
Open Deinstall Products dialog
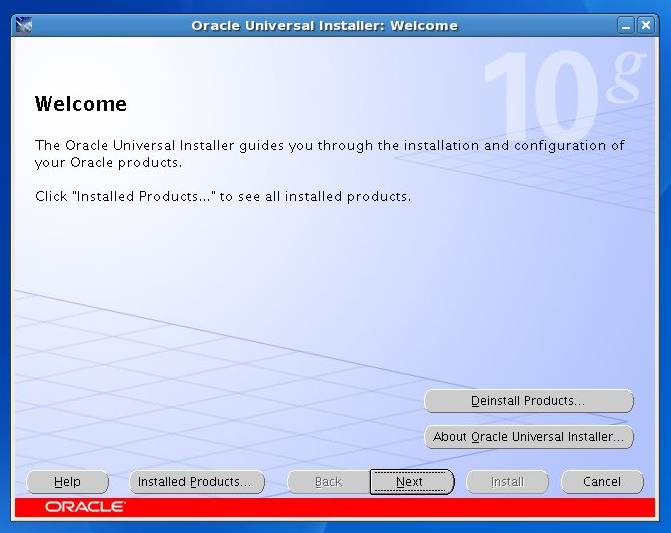tap(528, 401)
